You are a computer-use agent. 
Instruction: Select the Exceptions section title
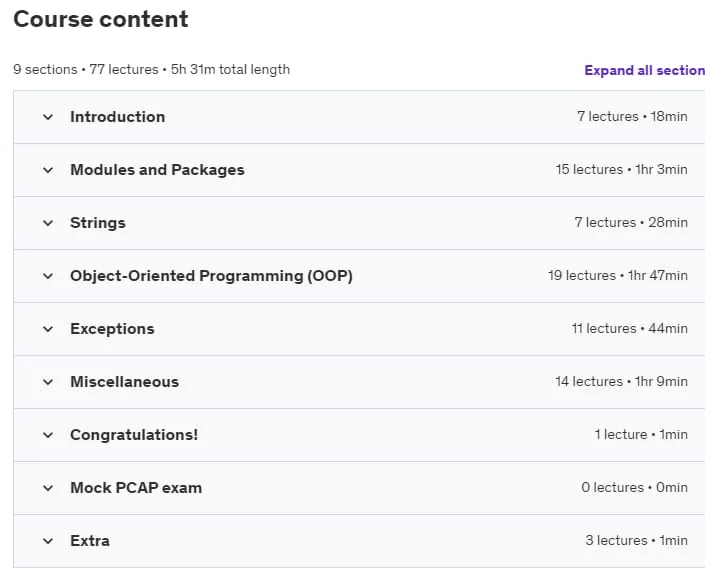[x=112, y=329]
